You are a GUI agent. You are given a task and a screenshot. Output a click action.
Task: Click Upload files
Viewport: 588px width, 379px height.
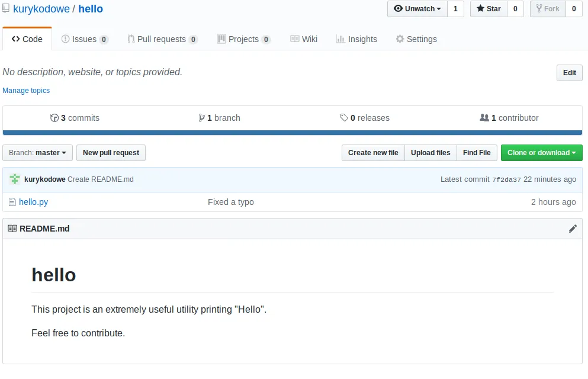click(430, 153)
